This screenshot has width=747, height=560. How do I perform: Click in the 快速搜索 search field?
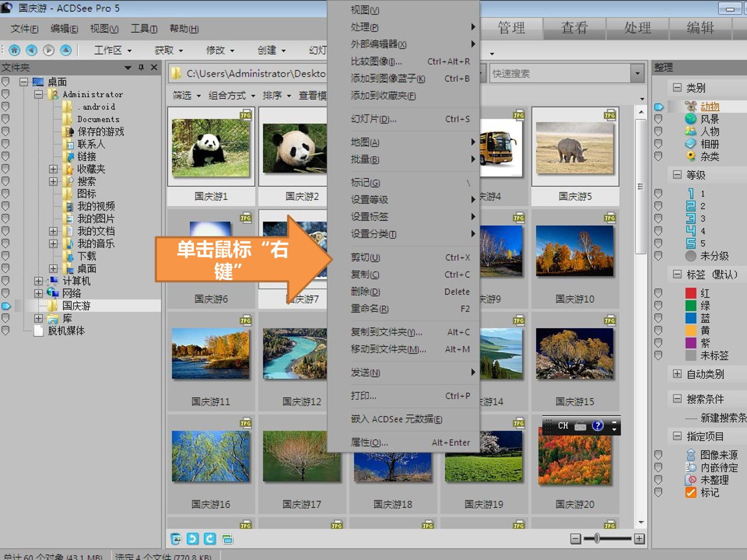click(x=560, y=74)
